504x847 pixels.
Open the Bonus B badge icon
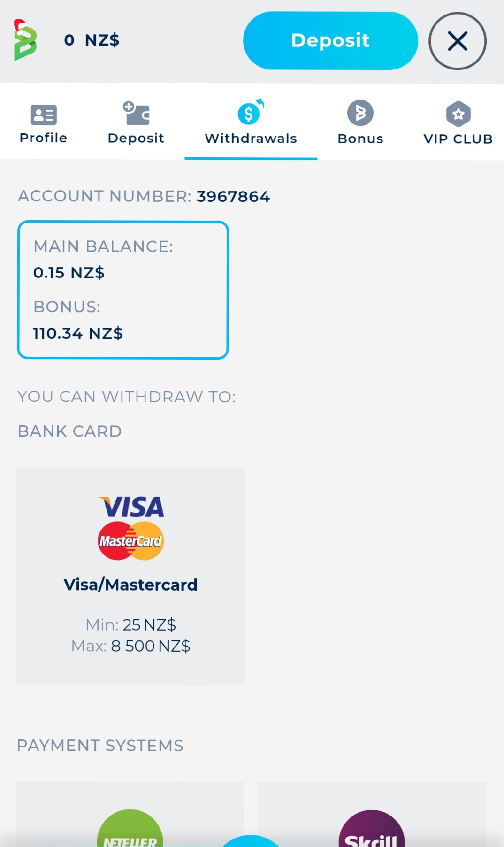point(360,113)
